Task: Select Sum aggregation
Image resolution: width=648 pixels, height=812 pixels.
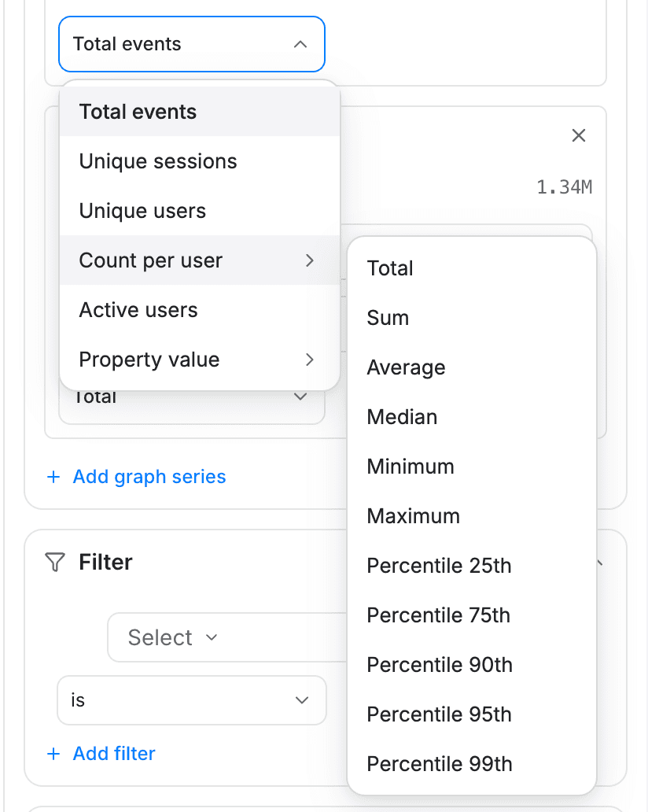Action: [x=472, y=317]
